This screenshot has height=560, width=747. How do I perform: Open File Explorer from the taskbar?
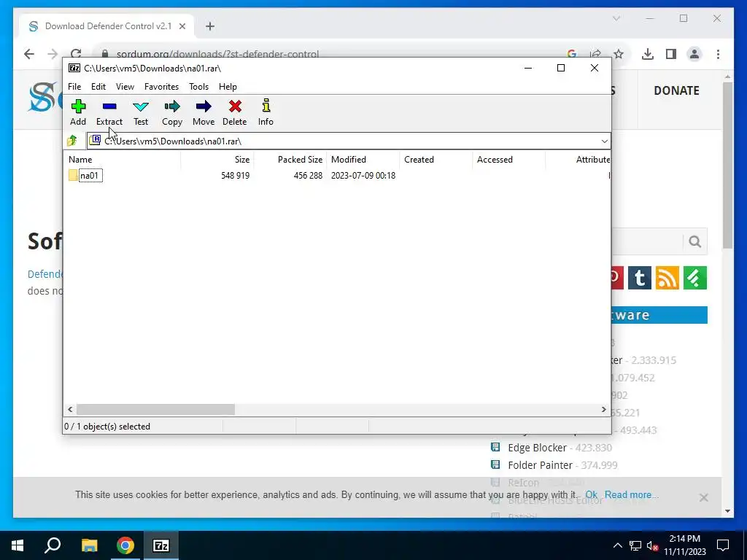[x=89, y=545]
